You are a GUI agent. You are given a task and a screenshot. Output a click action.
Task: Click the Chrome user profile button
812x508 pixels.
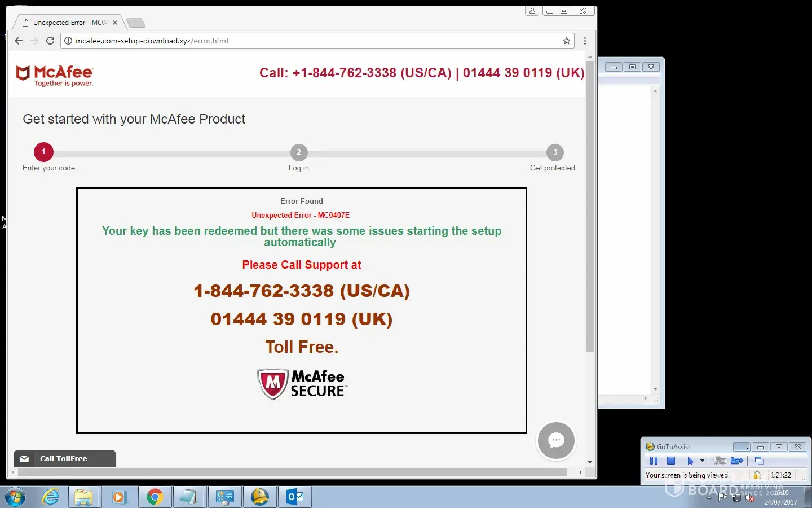click(x=532, y=11)
